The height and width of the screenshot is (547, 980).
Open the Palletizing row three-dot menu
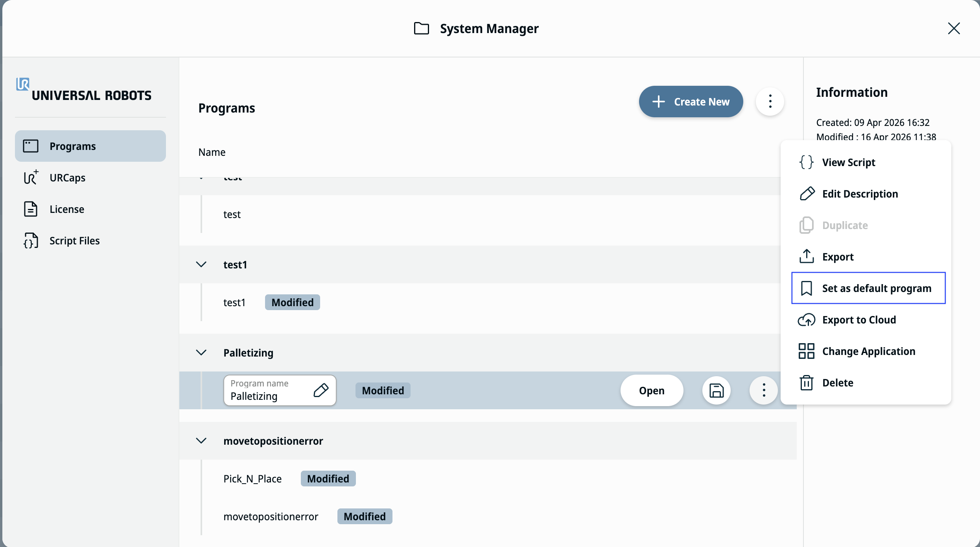pos(764,390)
